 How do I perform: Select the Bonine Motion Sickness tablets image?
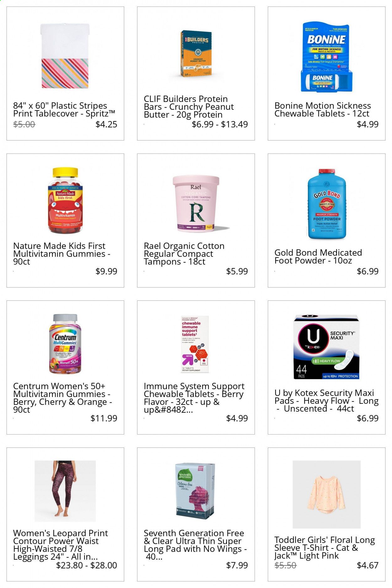pos(326,57)
